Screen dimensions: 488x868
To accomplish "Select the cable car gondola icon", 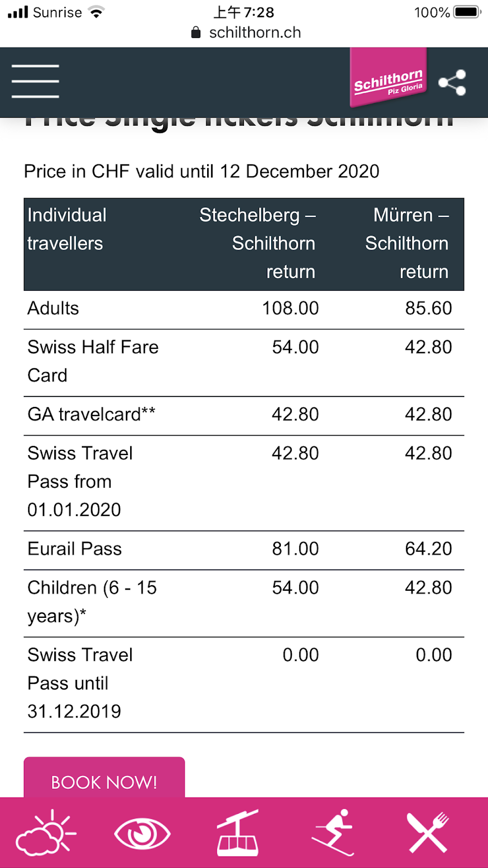I will pos(238,833).
